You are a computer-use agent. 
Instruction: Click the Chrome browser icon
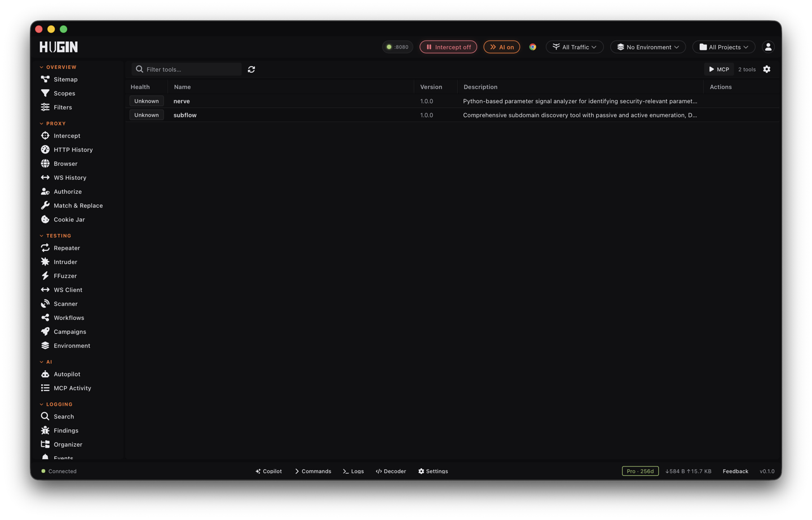pos(533,47)
